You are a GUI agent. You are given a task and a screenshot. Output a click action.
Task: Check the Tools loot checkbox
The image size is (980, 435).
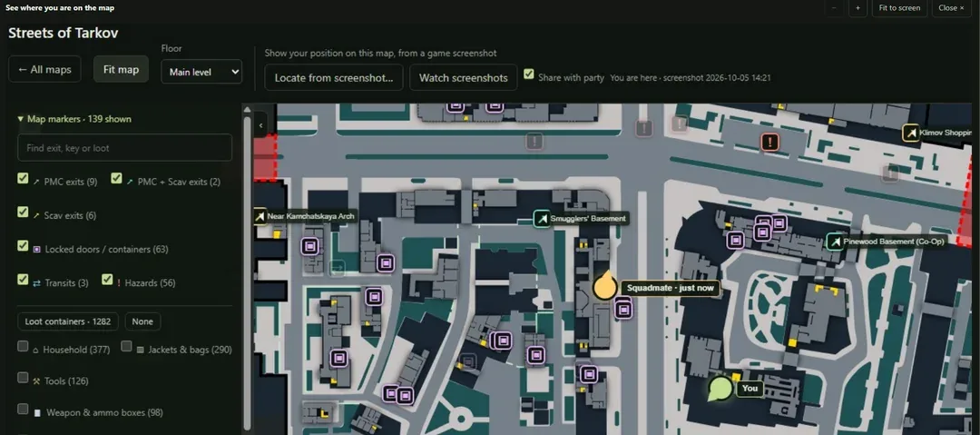[x=23, y=378]
